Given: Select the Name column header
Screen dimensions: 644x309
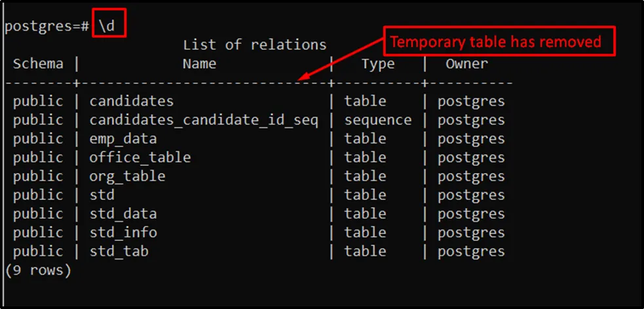Looking at the screenshot, I should (x=199, y=64).
